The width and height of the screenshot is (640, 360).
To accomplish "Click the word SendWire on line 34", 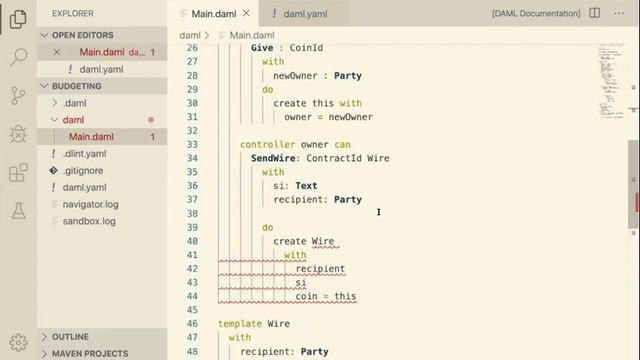I will tap(273, 158).
